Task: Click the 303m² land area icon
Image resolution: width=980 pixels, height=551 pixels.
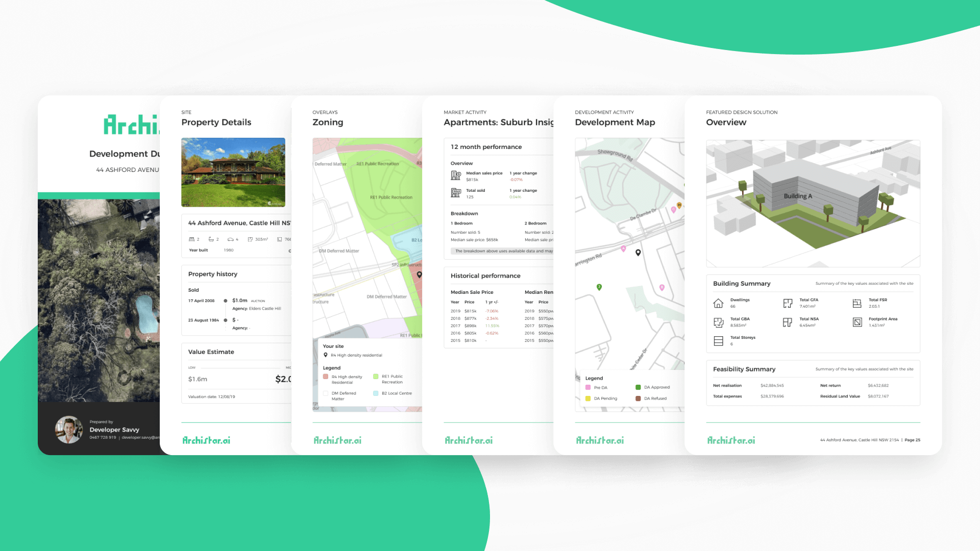Action: [250, 239]
